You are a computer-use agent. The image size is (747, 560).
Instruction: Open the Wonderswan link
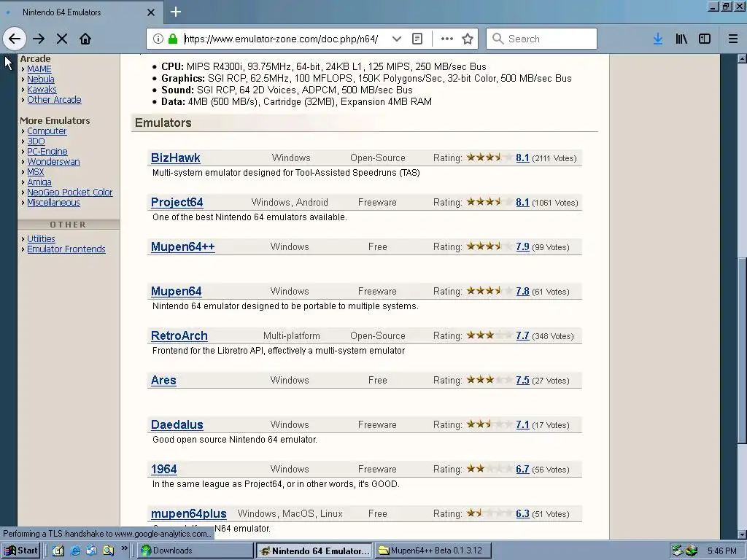click(53, 161)
